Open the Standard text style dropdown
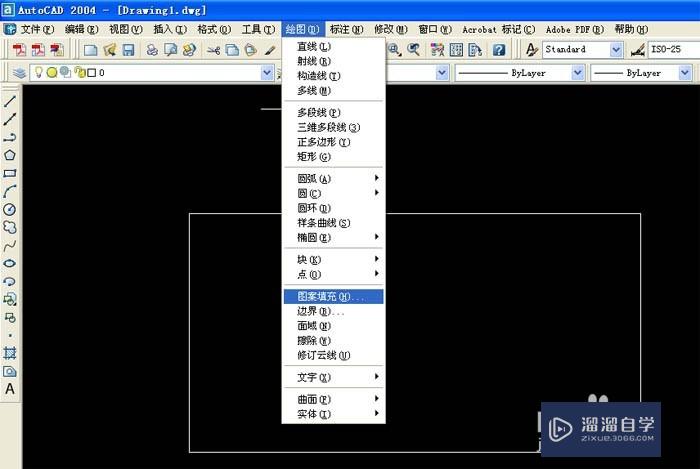 pos(616,50)
